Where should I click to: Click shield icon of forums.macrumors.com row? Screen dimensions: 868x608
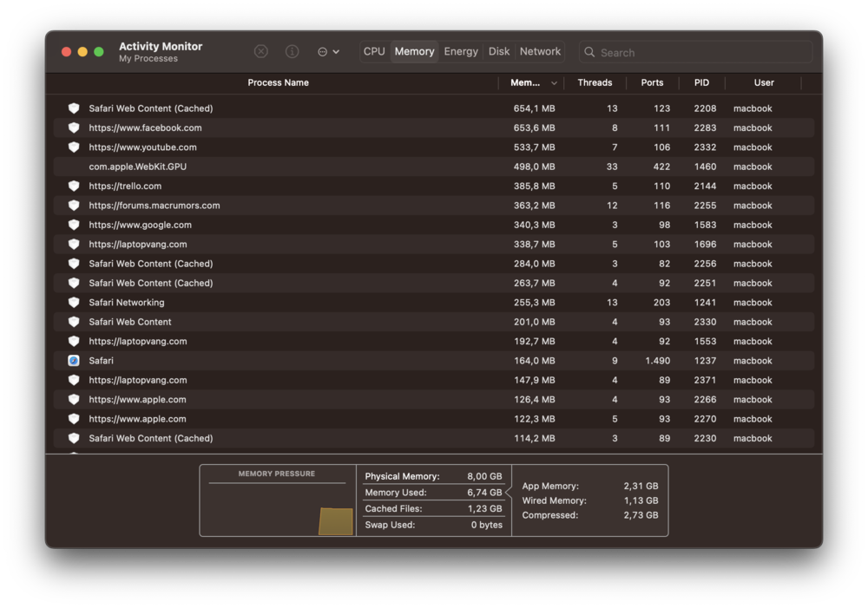74,206
